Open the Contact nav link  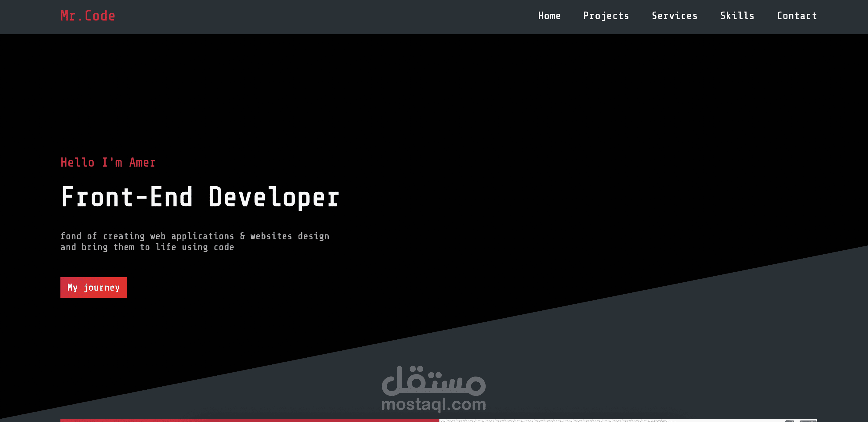coord(797,16)
